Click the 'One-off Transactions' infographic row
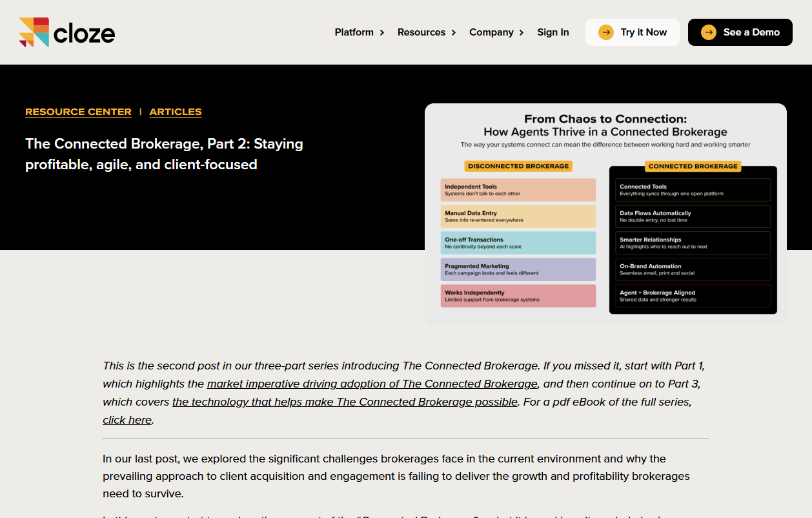 pyautogui.click(x=518, y=243)
